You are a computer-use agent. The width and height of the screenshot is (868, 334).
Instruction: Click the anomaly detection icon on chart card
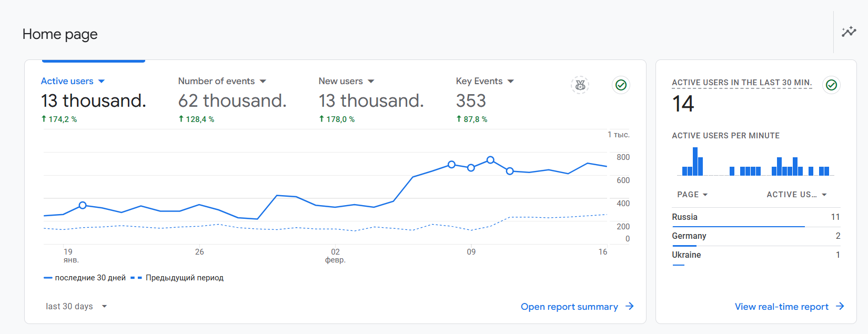(580, 85)
